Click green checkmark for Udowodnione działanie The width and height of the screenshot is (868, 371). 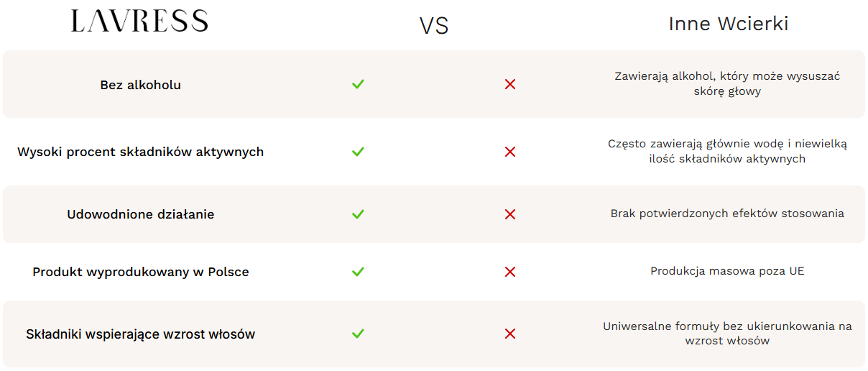pos(358,214)
